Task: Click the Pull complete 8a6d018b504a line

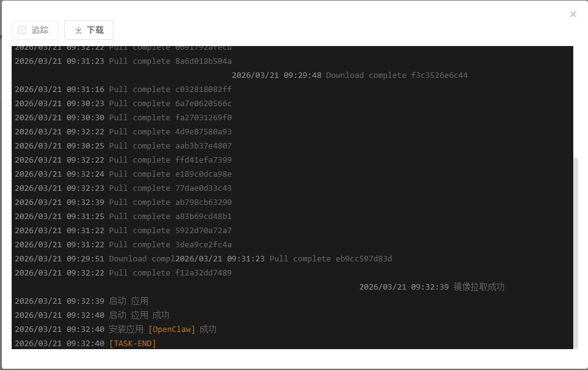Action: 170,61
